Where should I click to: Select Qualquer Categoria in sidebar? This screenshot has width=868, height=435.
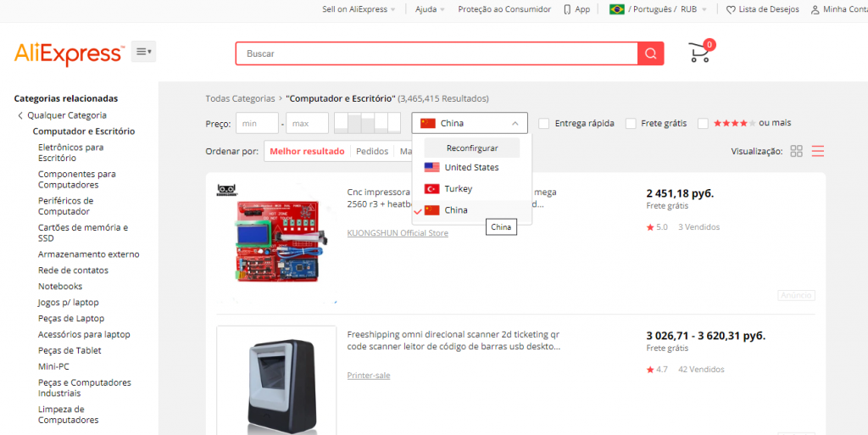pos(67,115)
